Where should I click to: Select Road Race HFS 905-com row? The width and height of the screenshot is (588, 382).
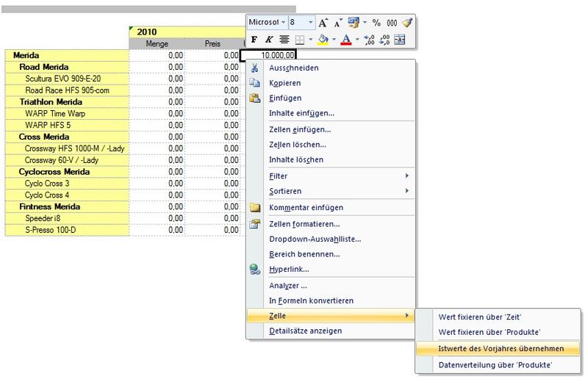tap(67, 90)
